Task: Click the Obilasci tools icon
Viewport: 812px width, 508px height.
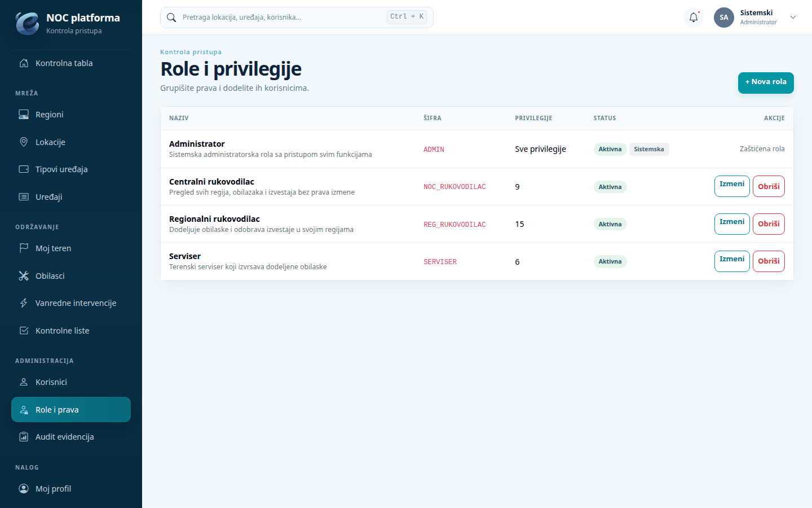Action: tap(24, 276)
